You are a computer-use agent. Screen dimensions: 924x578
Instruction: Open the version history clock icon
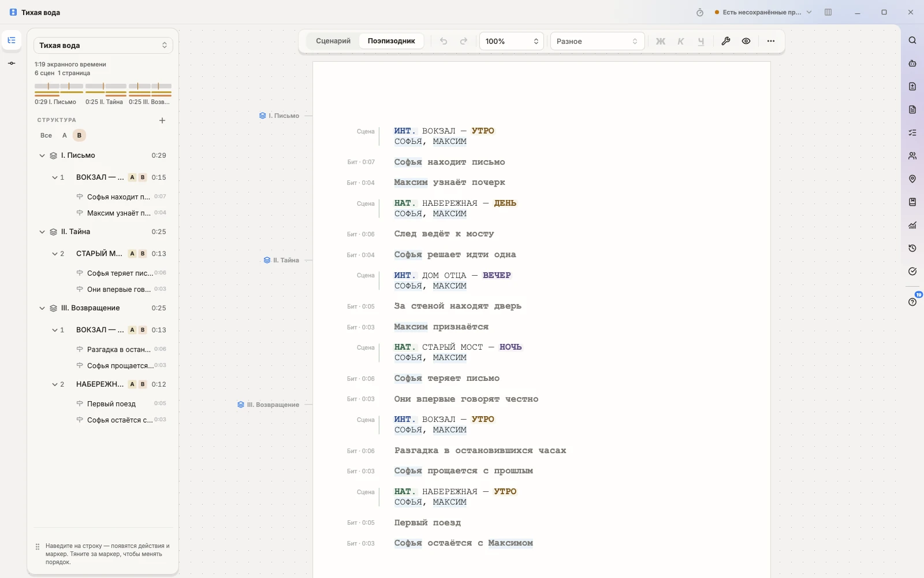point(912,249)
